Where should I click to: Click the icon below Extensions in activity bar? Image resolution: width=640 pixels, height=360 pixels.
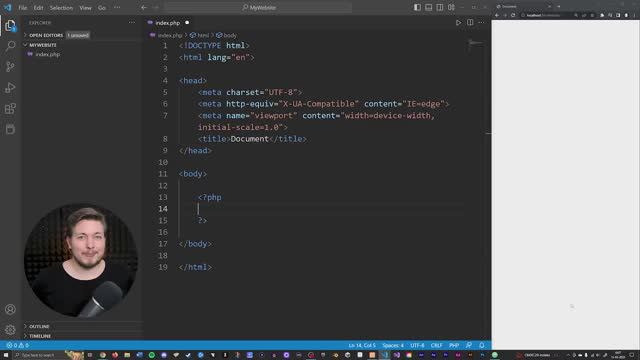10,129
